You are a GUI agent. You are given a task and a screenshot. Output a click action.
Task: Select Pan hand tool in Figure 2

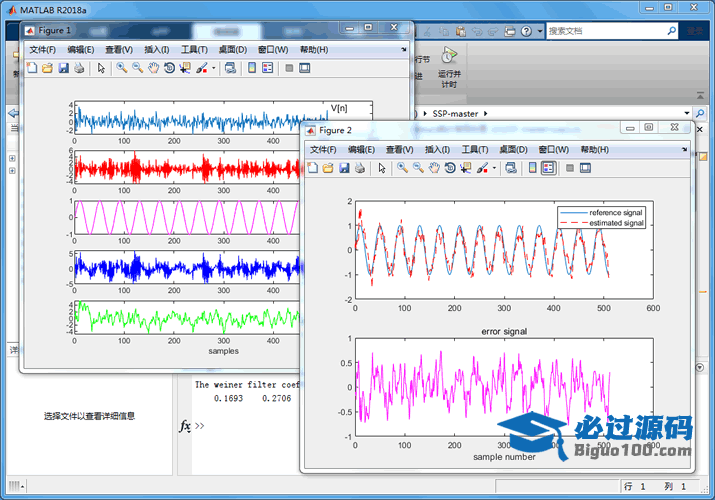[434, 168]
